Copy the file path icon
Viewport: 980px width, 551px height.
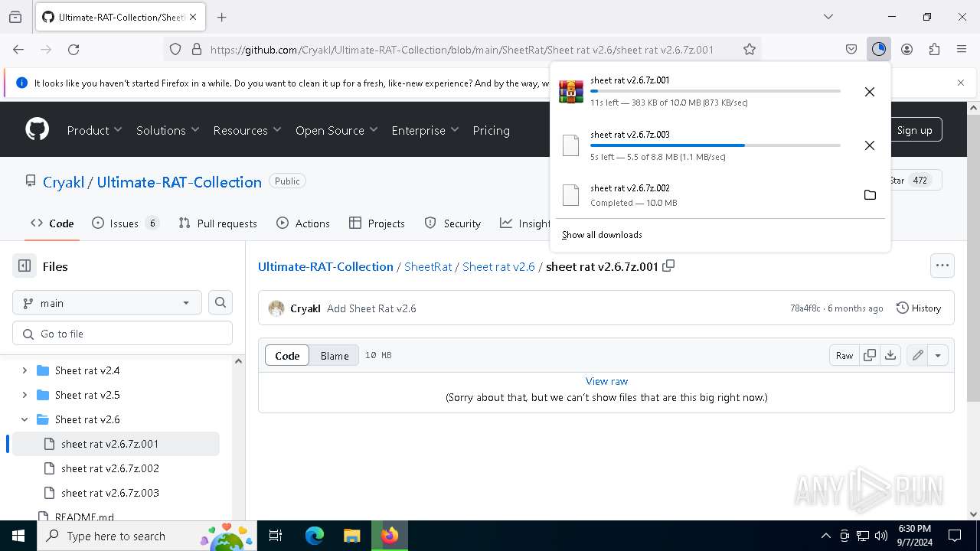point(668,266)
